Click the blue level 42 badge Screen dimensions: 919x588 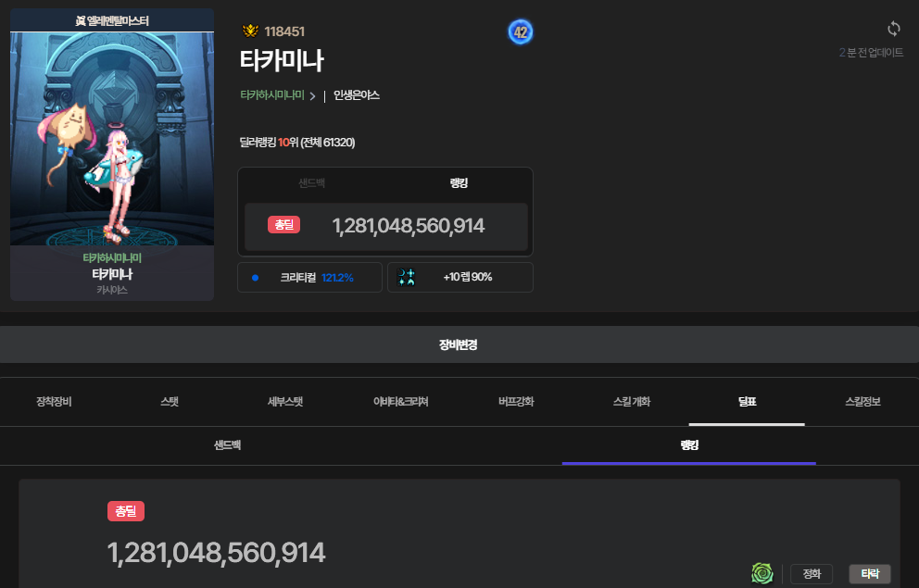(x=521, y=32)
